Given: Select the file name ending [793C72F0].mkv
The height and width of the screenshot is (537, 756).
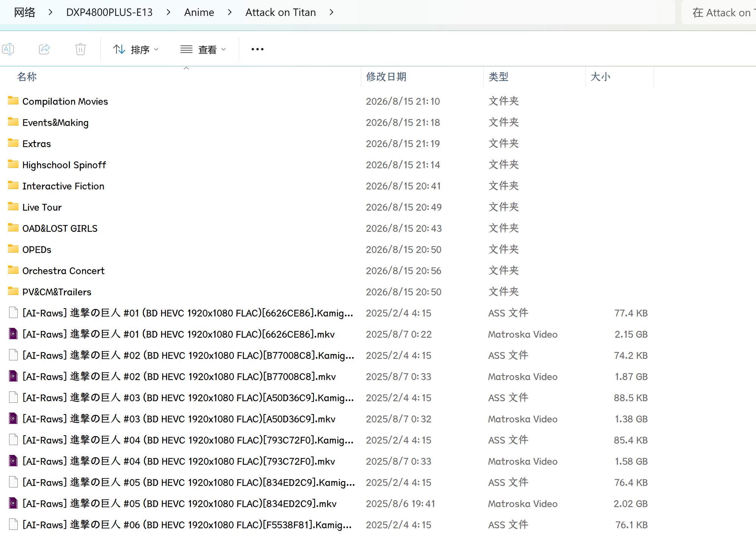Looking at the screenshot, I should tap(179, 461).
